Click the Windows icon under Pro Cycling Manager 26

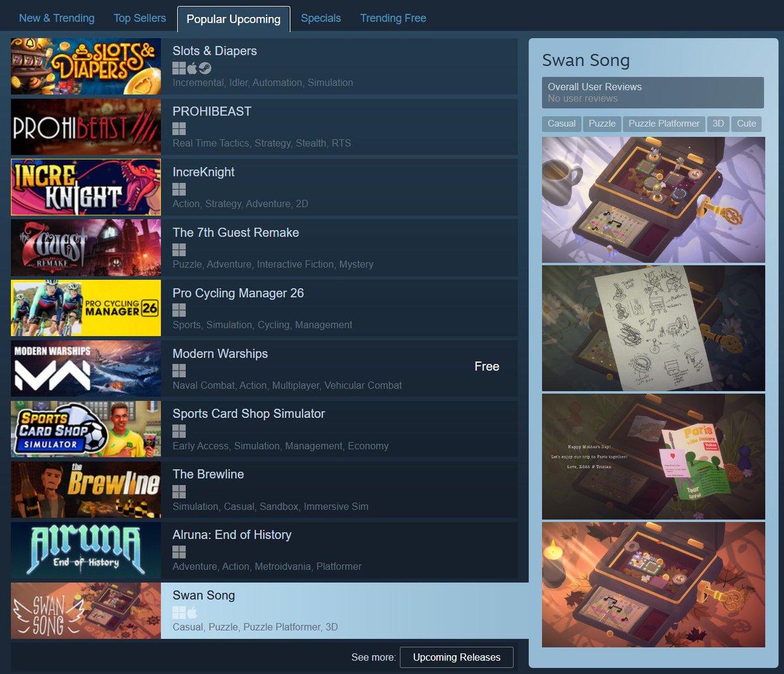pyautogui.click(x=179, y=310)
